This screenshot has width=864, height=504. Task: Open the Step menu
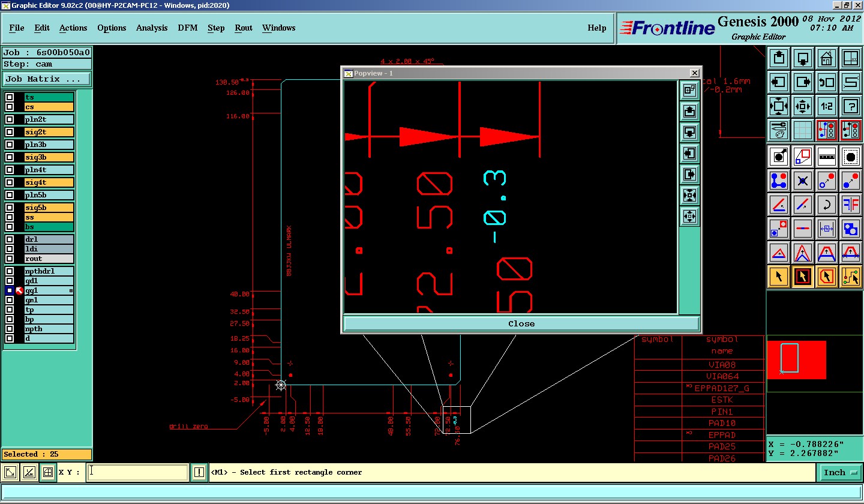[216, 28]
